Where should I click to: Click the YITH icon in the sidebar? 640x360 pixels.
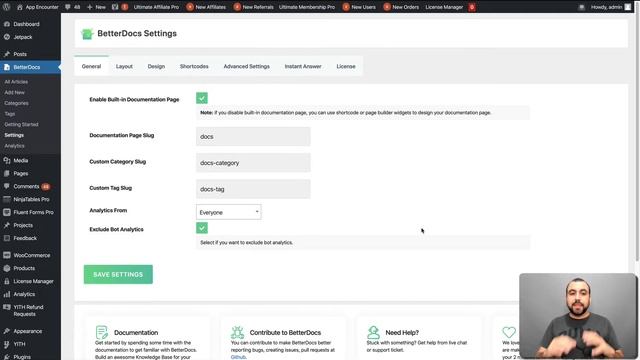(7, 344)
